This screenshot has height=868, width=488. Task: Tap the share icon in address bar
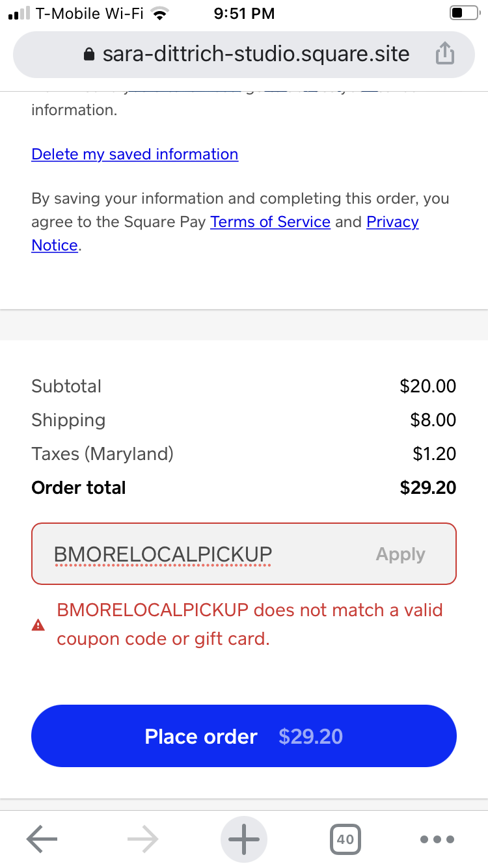(x=444, y=54)
